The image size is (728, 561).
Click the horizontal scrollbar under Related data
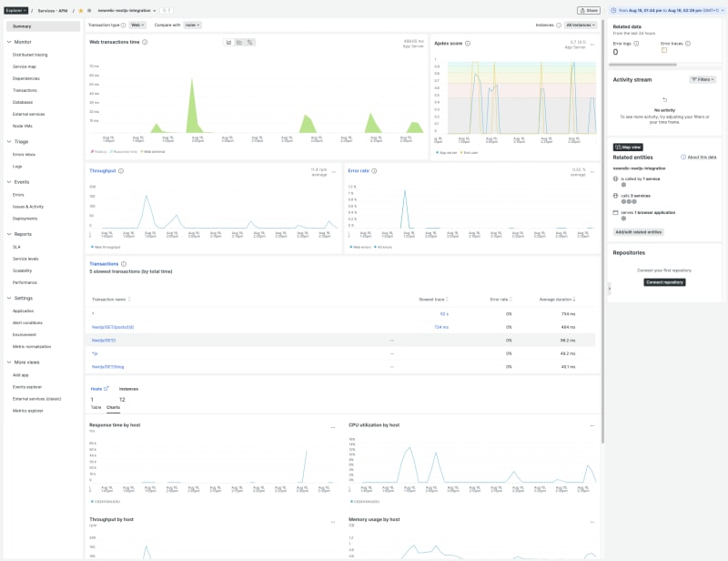tap(642, 64)
